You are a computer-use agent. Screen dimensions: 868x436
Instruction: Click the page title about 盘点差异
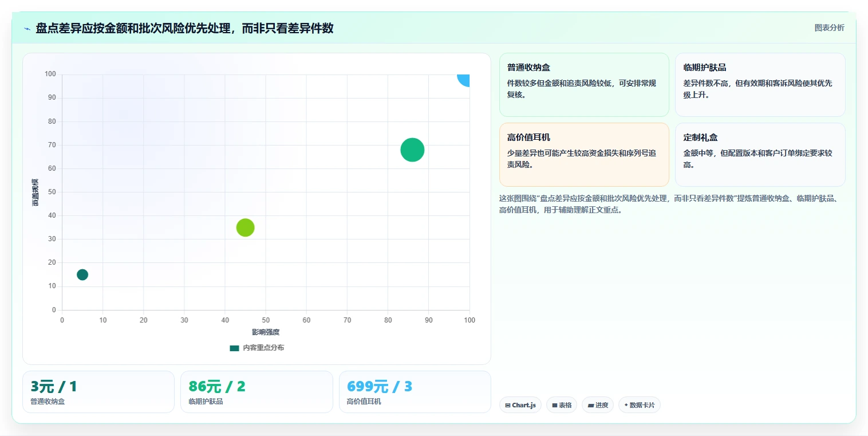(184, 28)
